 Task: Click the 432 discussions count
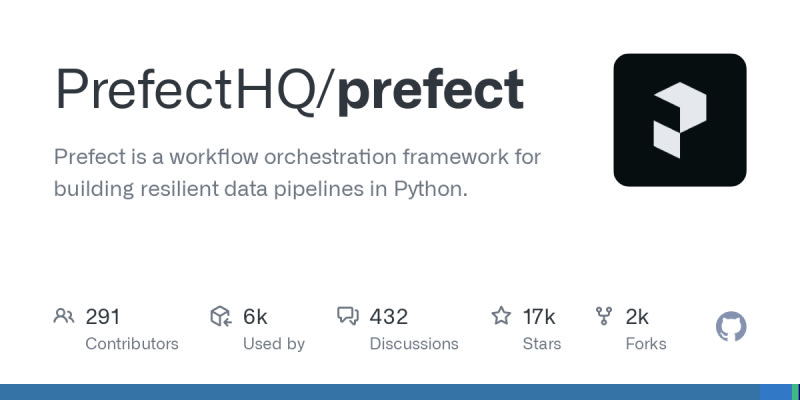pos(389,317)
